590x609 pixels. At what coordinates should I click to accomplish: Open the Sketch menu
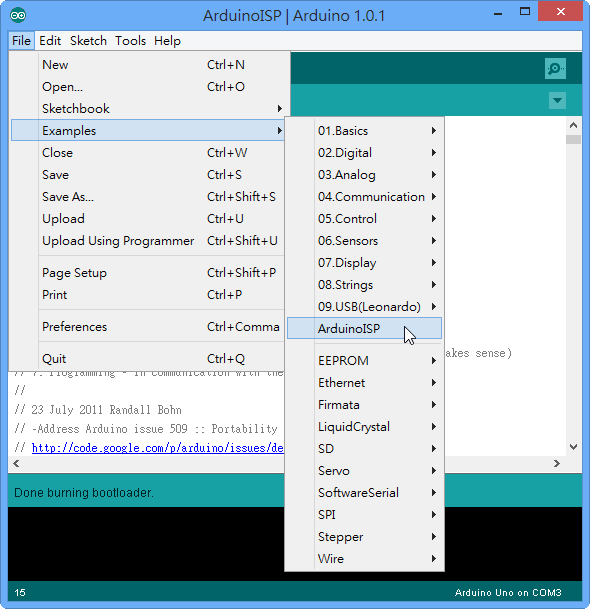88,41
